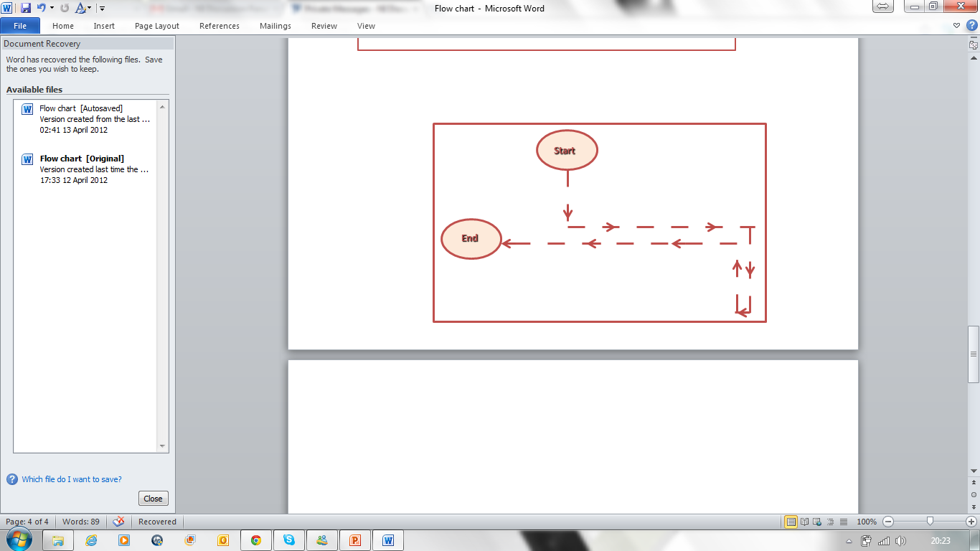The height and width of the screenshot is (551, 980).
Task: Click 'Recovered' status bar indicator
Action: click(x=157, y=522)
